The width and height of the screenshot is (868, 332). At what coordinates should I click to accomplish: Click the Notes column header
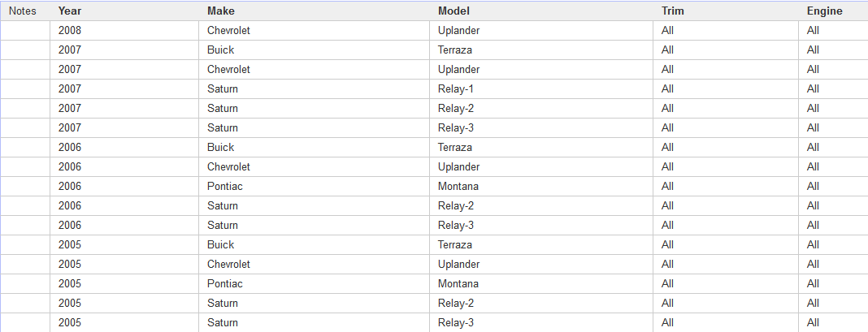25,11
